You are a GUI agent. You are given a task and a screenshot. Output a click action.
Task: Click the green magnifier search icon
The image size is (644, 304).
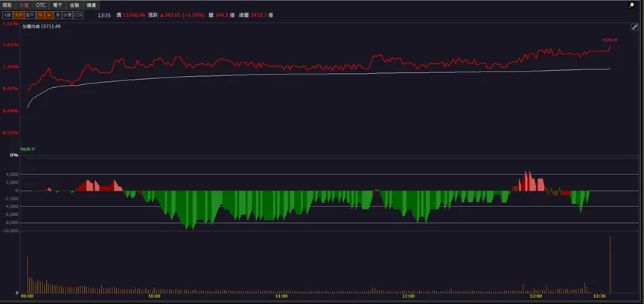[631, 5]
